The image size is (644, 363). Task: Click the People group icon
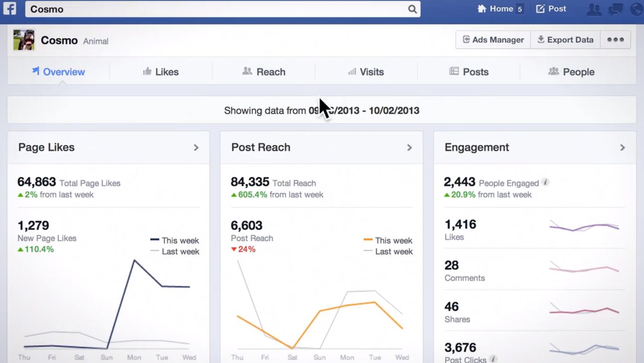coord(553,71)
